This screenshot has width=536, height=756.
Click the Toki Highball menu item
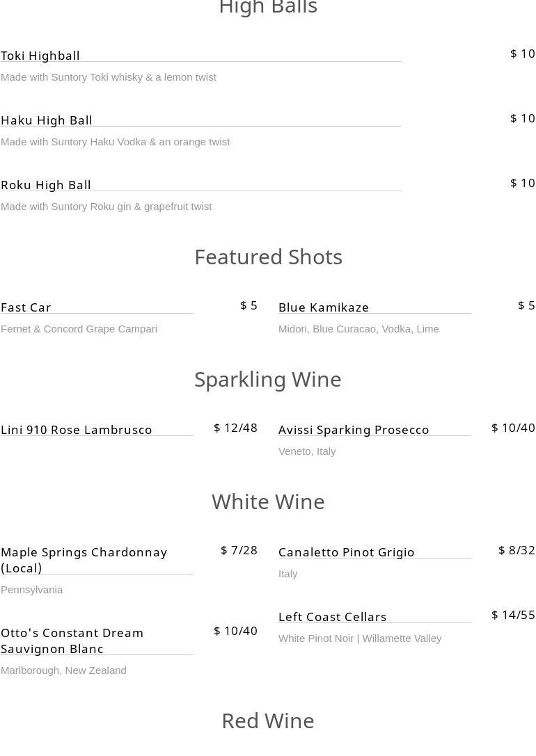(x=40, y=56)
